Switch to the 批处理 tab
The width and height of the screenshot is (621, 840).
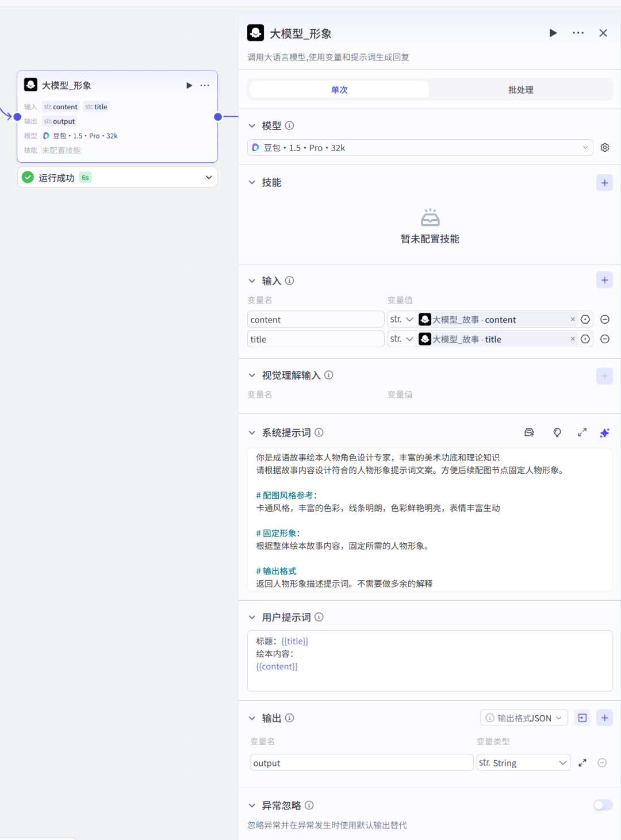[x=520, y=90]
